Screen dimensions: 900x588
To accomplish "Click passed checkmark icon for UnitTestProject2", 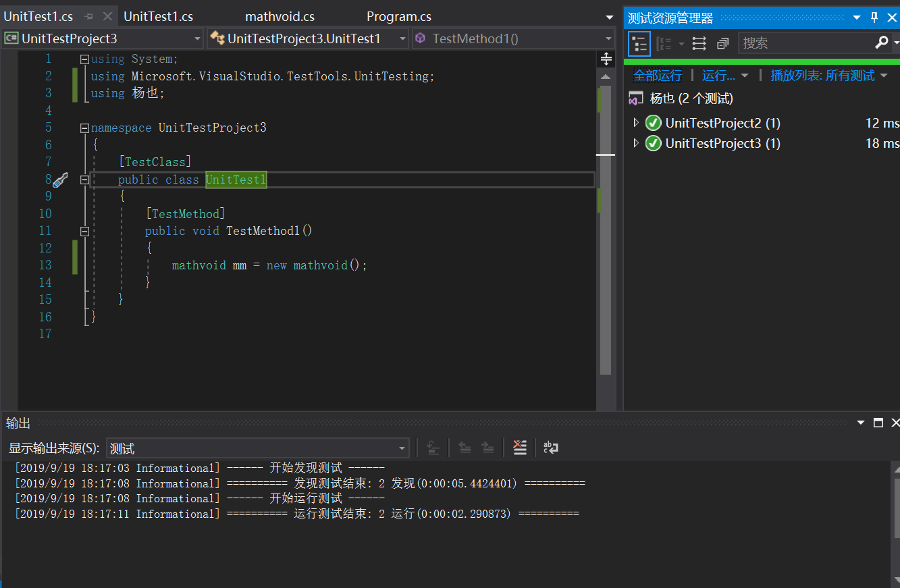I will [x=653, y=123].
